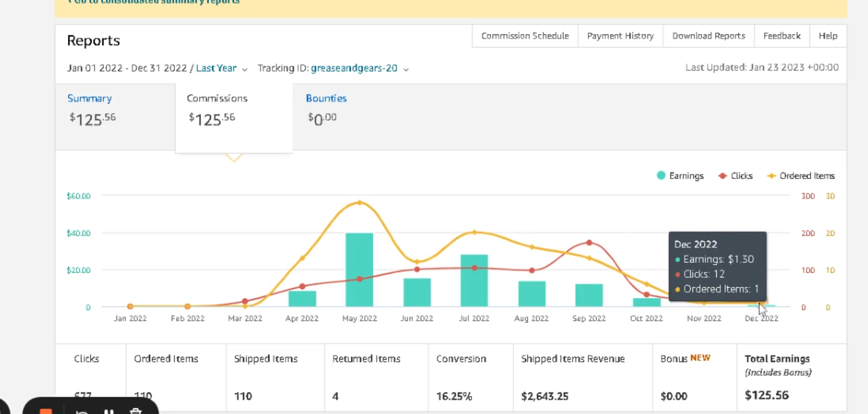Click the Mar 2022 x-axis label
Viewport: 868px width, 414px height.
coord(245,318)
